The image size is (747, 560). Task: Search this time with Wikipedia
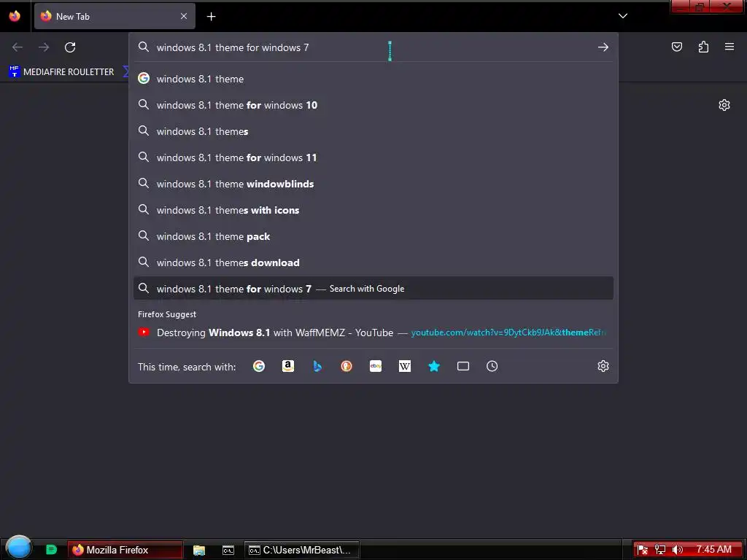click(x=404, y=366)
